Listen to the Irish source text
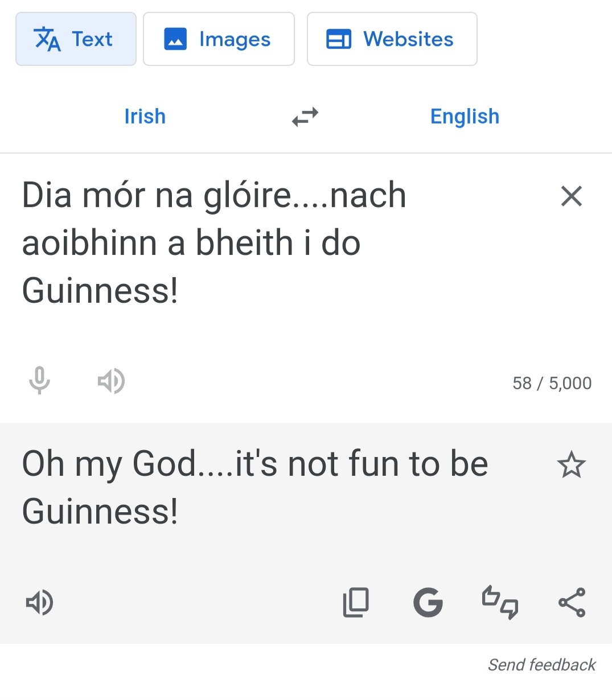The height and width of the screenshot is (700, 612). tap(111, 381)
